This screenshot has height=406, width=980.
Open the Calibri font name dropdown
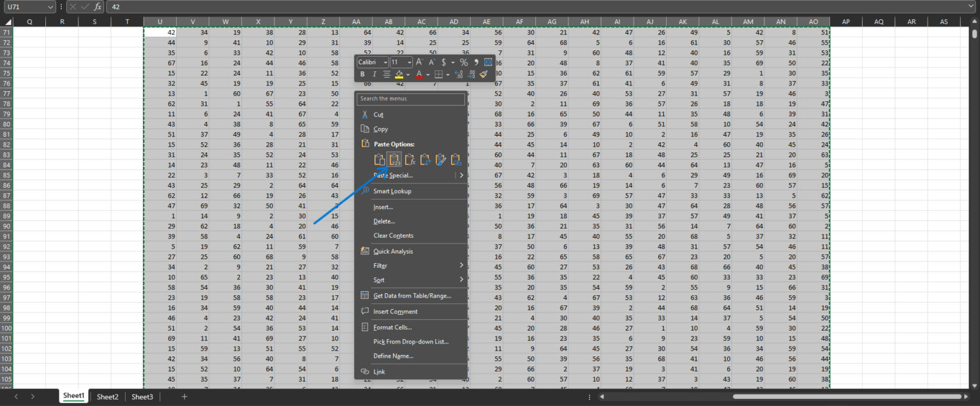coord(373,62)
